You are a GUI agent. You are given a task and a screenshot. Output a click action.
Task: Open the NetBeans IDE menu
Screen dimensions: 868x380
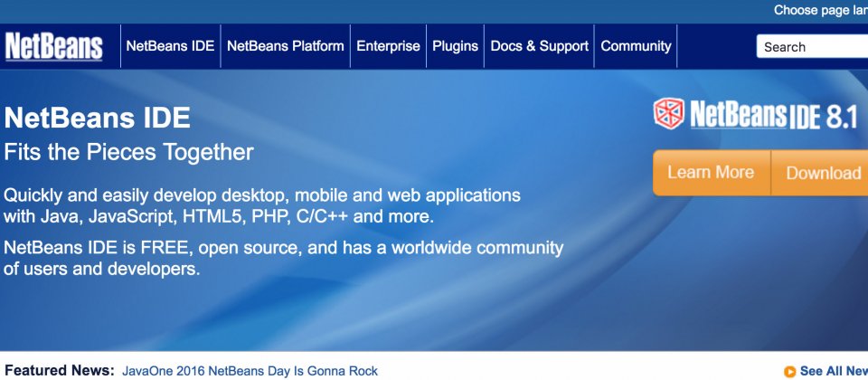[x=170, y=46]
